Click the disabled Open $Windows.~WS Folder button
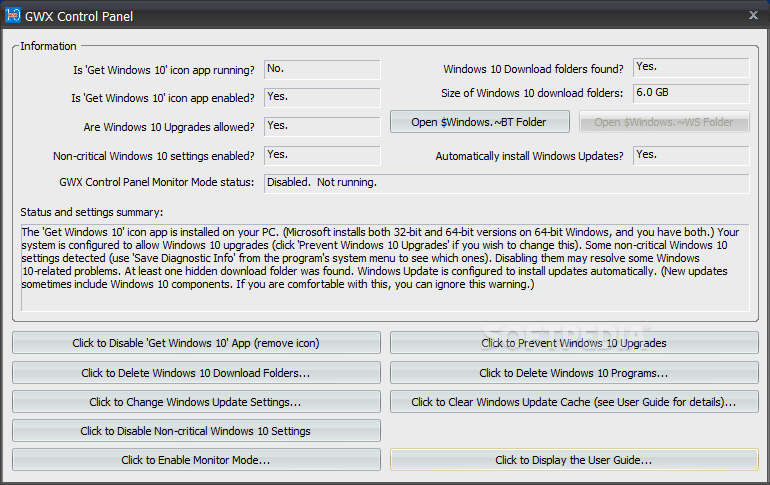 pos(664,122)
